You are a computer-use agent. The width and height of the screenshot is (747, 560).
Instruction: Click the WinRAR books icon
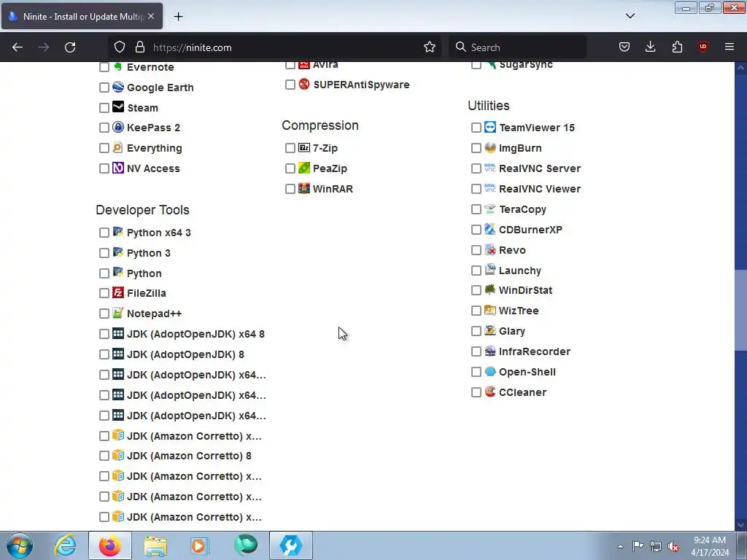(304, 189)
